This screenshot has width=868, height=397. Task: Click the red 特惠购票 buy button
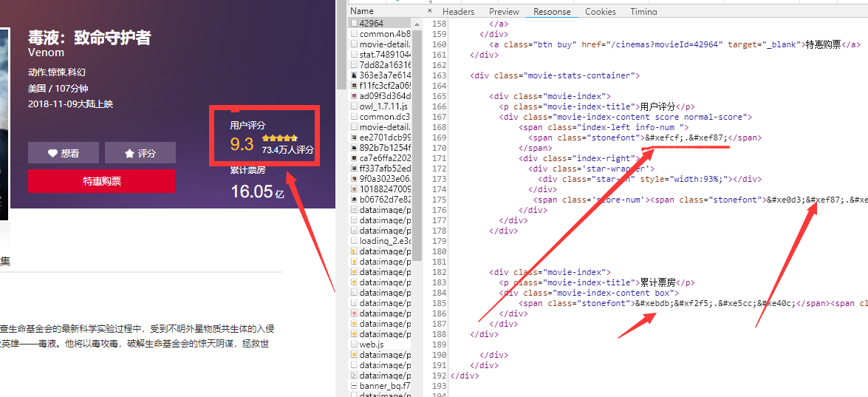[102, 181]
